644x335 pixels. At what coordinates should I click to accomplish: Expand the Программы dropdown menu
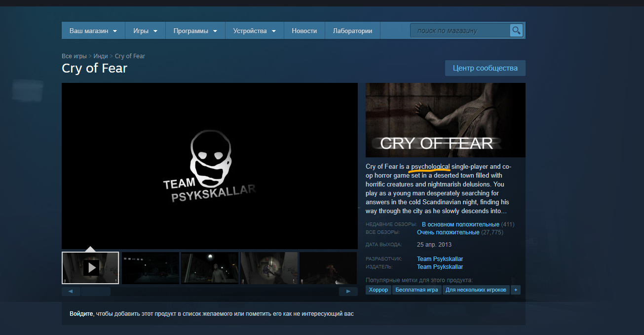click(x=195, y=31)
